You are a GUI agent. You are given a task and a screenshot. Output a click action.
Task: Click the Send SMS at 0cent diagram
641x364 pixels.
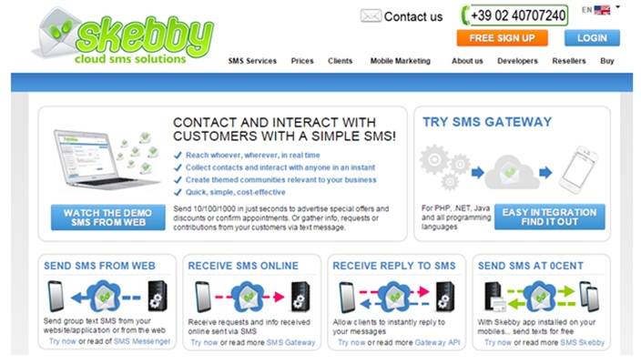tap(542, 297)
